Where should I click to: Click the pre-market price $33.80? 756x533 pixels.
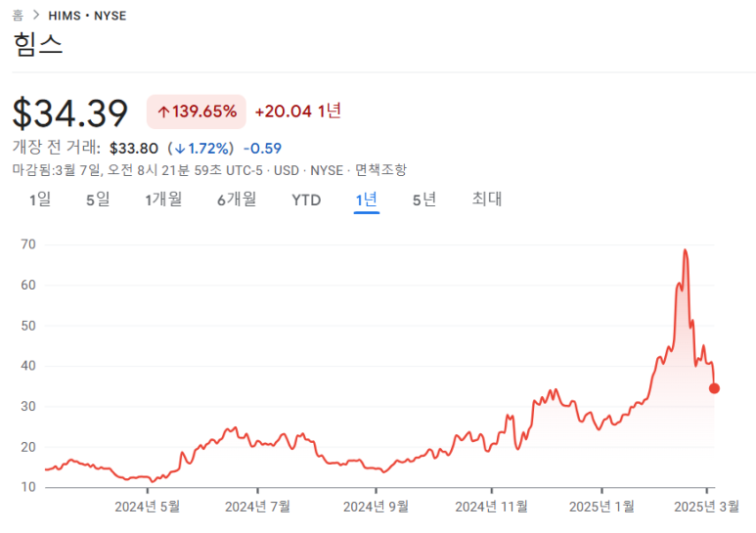pyautogui.click(x=134, y=149)
